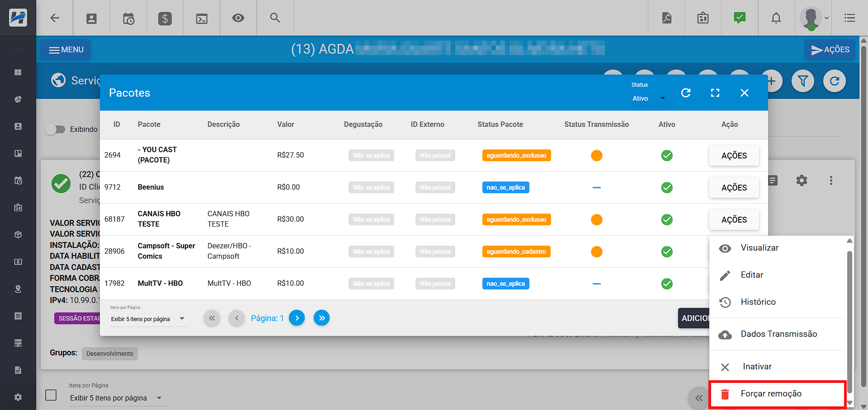
Task: Click Ativo checkmark for Beenius package
Action: pyautogui.click(x=667, y=187)
